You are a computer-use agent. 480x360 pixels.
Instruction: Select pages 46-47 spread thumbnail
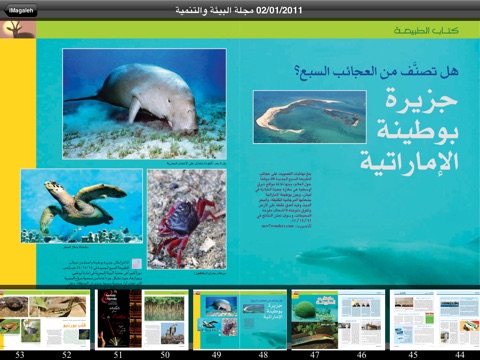(x=338, y=320)
